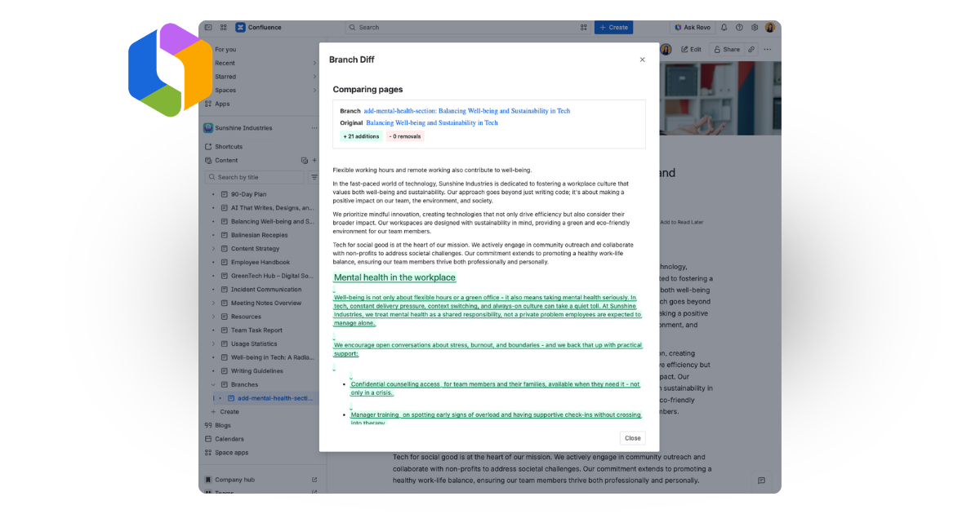Expand the Recent menu chevron
The height and width of the screenshot is (514, 980).
click(x=314, y=63)
